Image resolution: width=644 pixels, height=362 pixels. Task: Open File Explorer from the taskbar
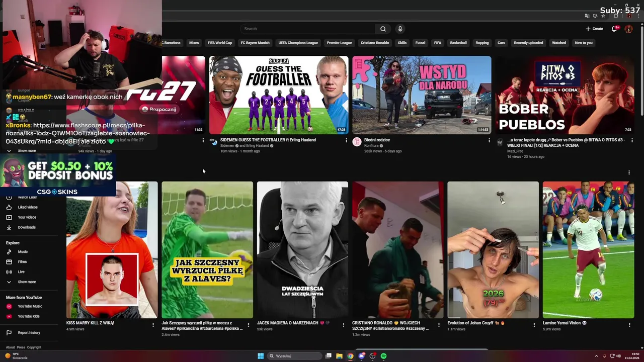pos(339,356)
